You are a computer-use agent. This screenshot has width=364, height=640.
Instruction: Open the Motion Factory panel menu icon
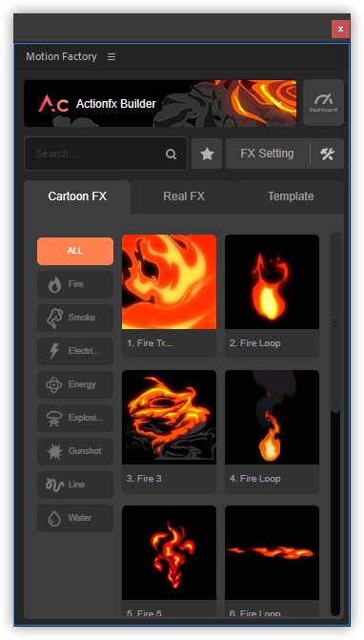pyautogui.click(x=111, y=56)
